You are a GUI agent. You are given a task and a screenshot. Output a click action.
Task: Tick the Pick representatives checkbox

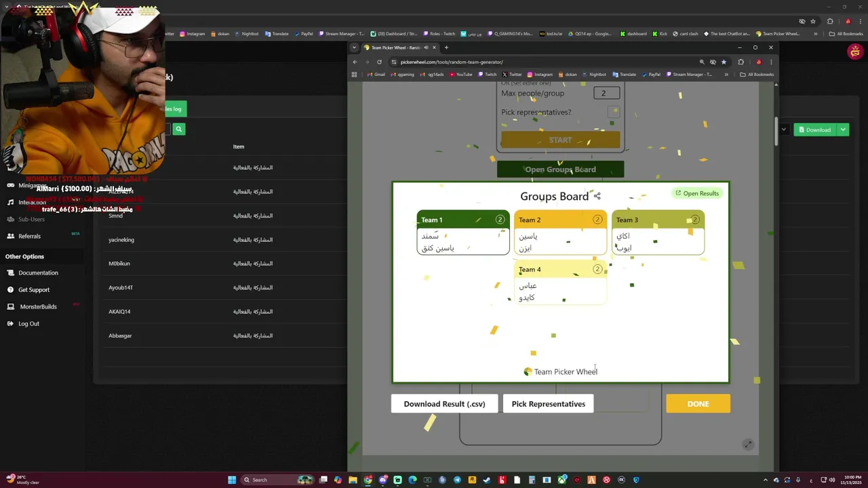(613, 113)
